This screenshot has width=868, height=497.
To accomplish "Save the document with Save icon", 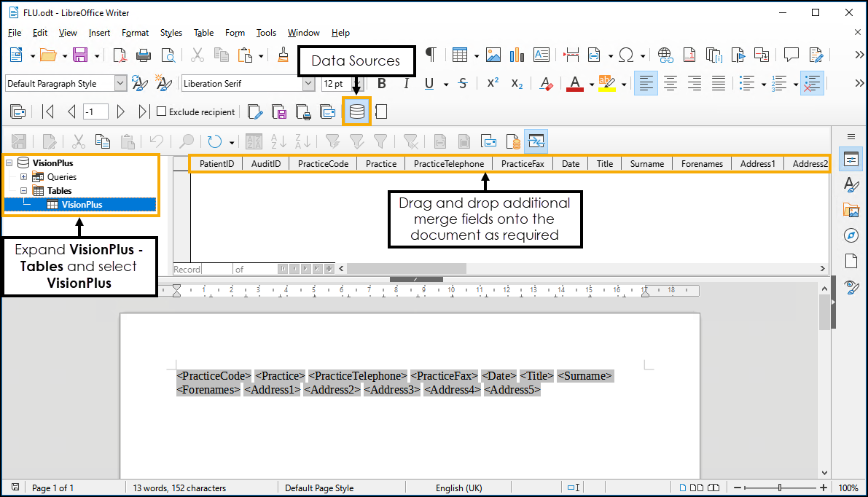I will 80,55.
